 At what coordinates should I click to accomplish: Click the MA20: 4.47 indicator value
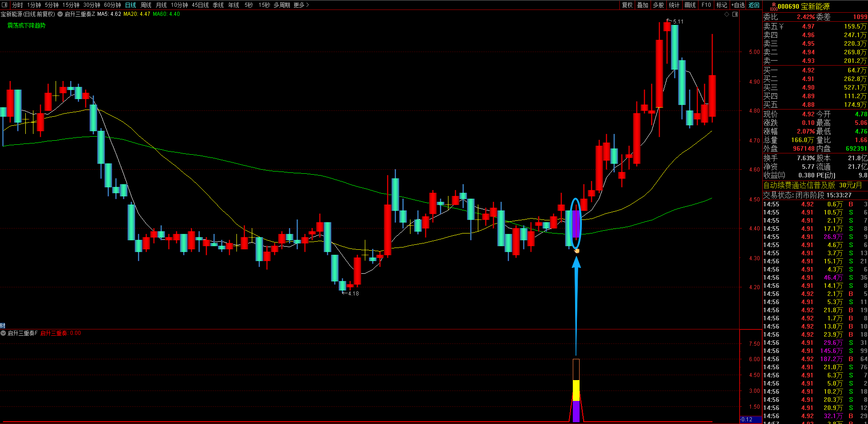pos(137,14)
